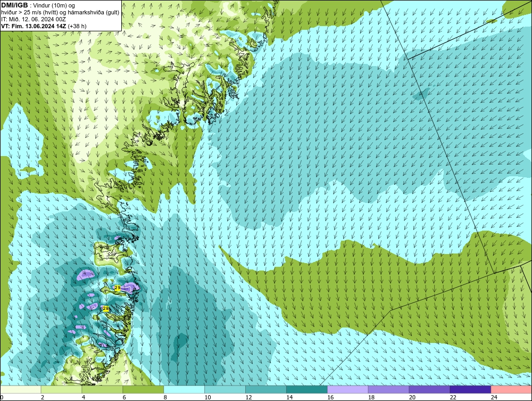Viewport: 532px width, 401px height.
Task: Click the scale label '18'
Action: pos(371,397)
